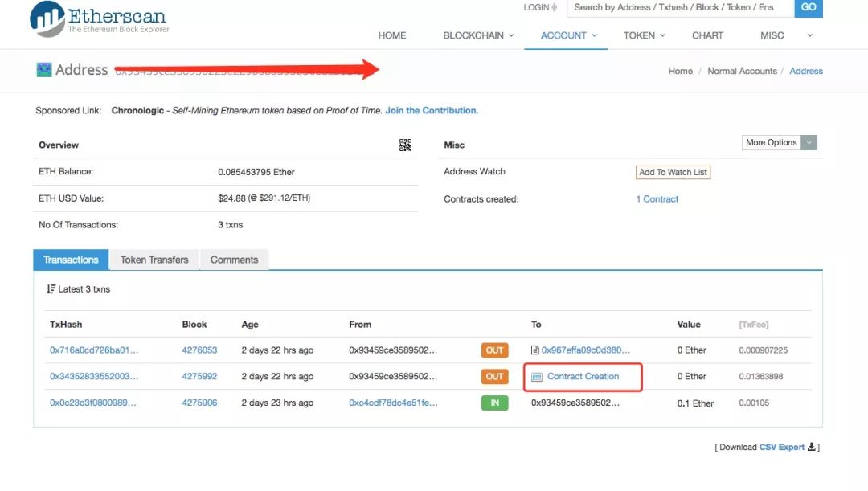The width and height of the screenshot is (868, 491).
Task: Click the 0.1 Ether value cell
Action: click(695, 403)
